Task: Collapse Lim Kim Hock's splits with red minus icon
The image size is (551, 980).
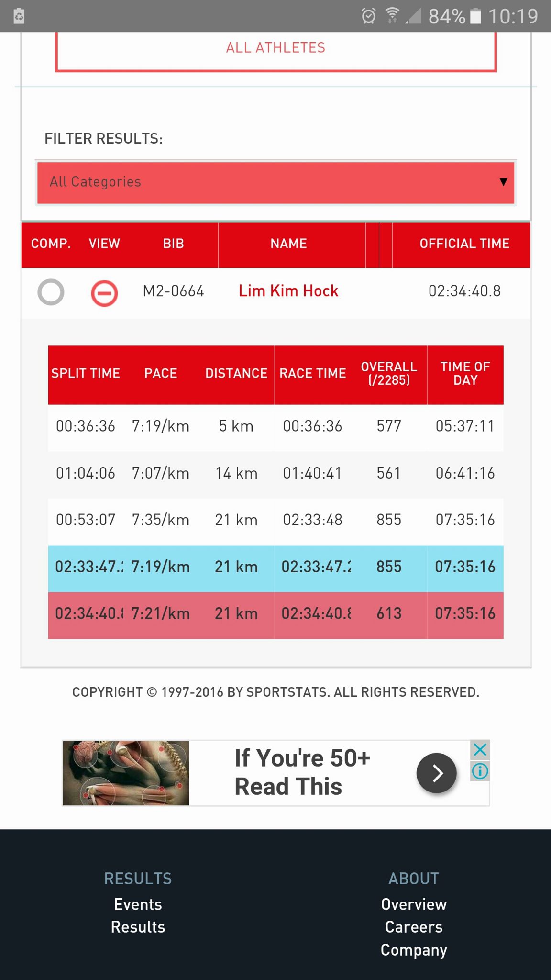Action: point(104,293)
